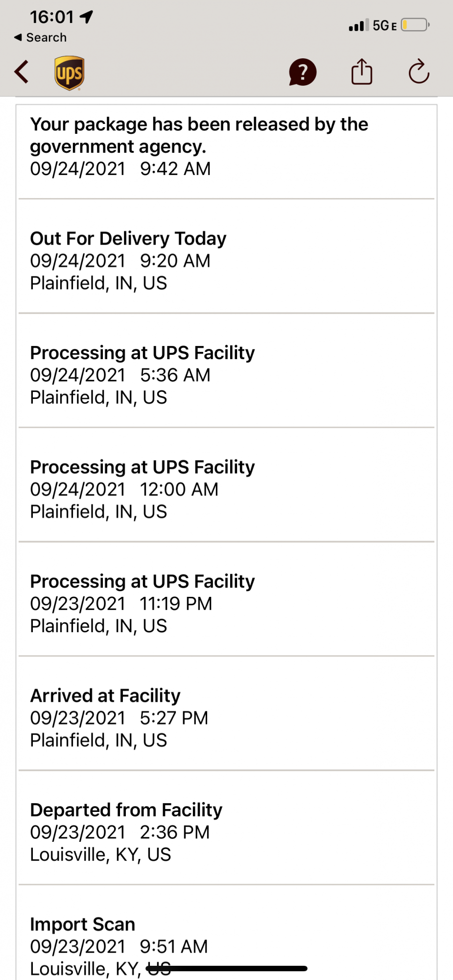Refresh tracking with the reload icon
This screenshot has height=980, width=453.
[419, 72]
